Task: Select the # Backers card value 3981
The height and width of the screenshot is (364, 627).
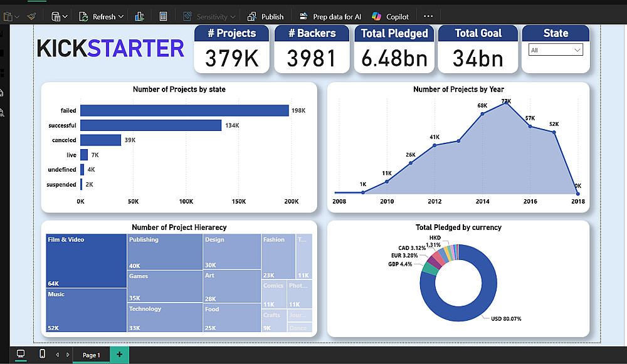Action: [x=312, y=58]
